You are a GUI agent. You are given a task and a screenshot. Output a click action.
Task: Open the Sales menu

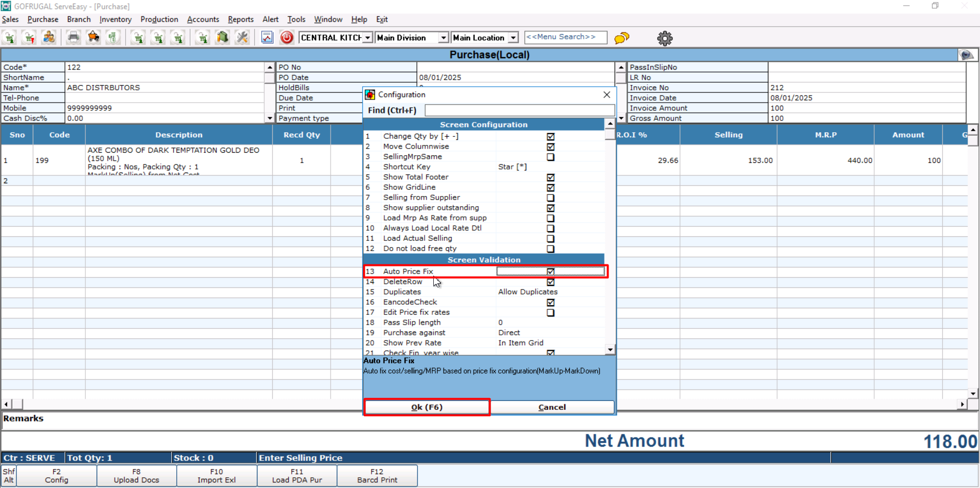[10, 19]
